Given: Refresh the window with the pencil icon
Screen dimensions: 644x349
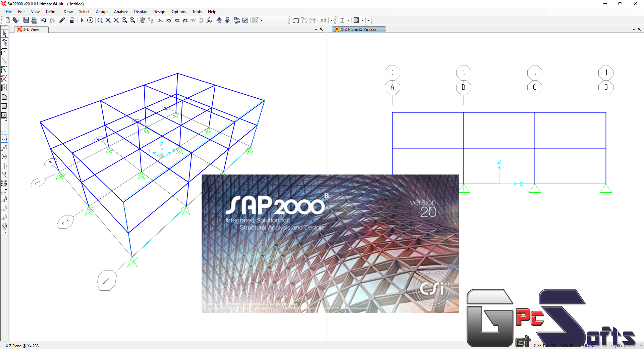Looking at the screenshot, I should [62, 20].
